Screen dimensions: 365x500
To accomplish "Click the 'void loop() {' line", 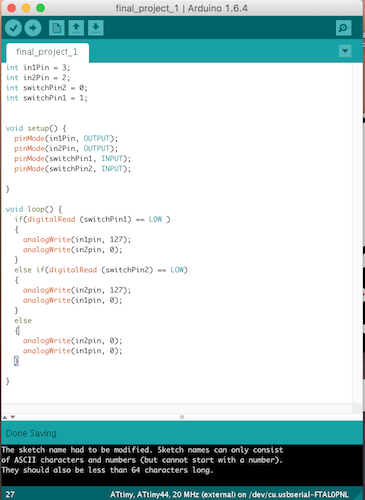I will [34, 209].
